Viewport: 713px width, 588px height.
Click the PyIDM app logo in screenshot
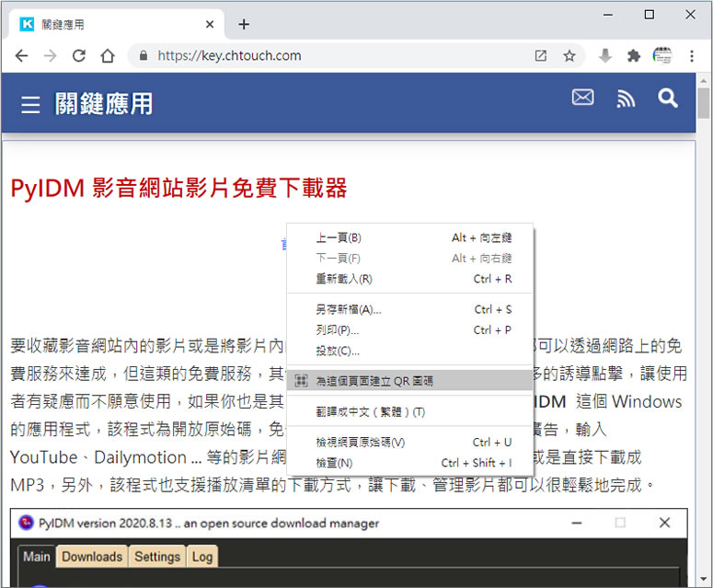[27, 523]
